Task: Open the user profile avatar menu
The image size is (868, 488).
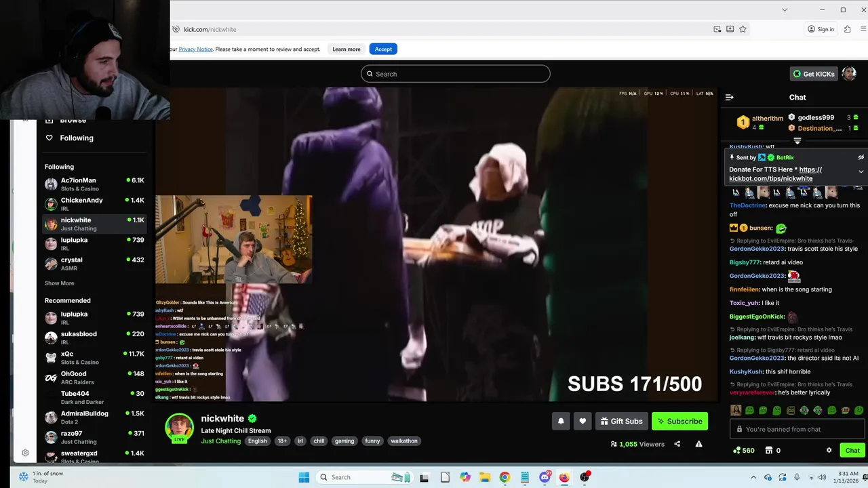Action: 849,74
